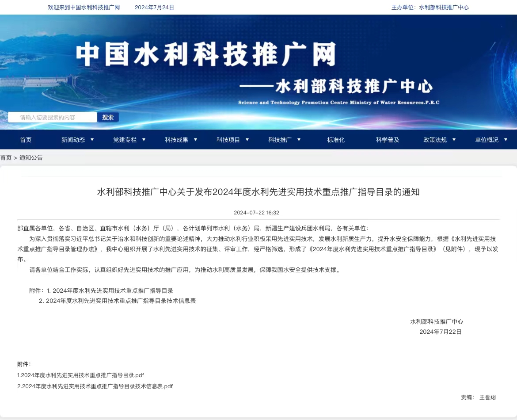Click the 水利部科技推广中心 sponsor link at top
The image size is (517, 420).
pos(444,7)
